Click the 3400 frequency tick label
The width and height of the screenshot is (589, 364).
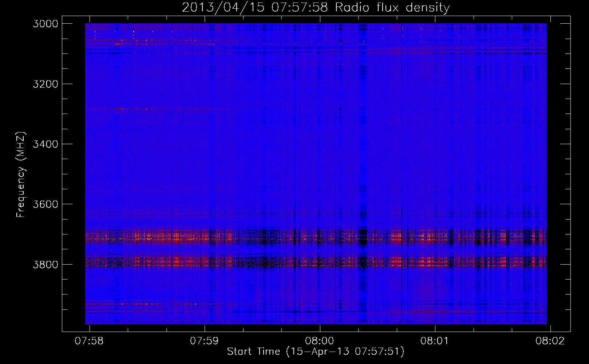46,144
